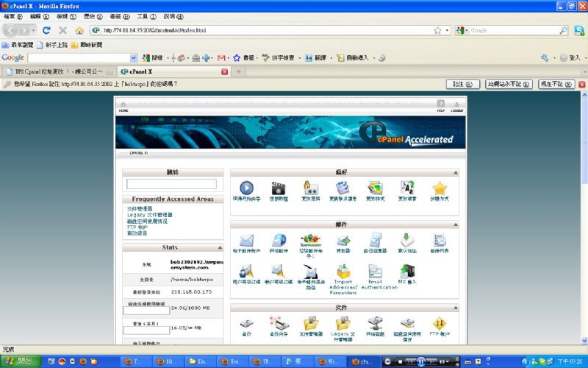This screenshot has width=588, height=368.
Task: Open 最常瀏覽 bookmarks toolbar folder
Action: [x=18, y=45]
